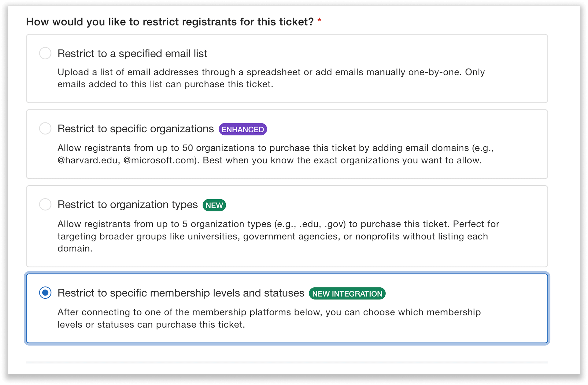Screen dimensions: 588x385
Task: Deselect the membership levels radio button
Action: 45,293
